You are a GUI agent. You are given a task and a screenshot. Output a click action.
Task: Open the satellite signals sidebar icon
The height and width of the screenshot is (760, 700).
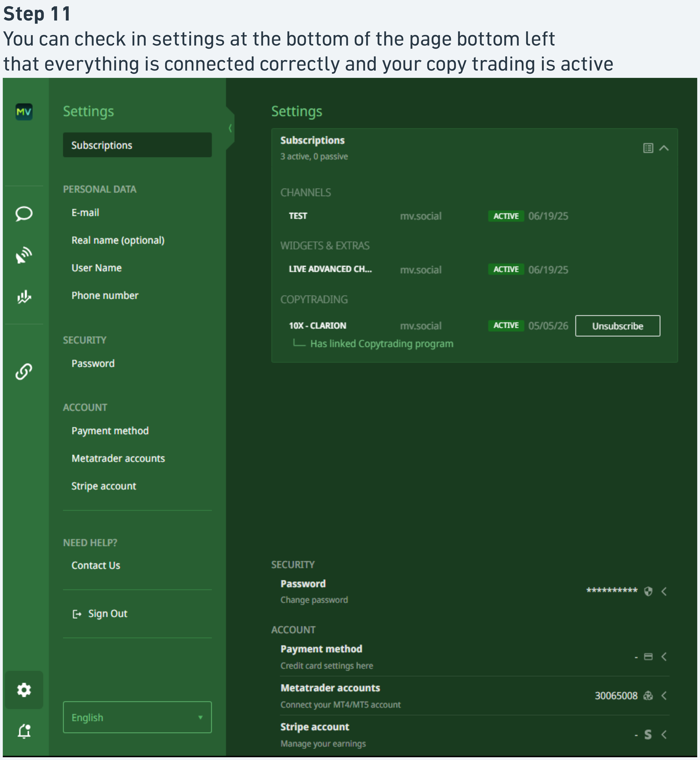click(x=24, y=255)
